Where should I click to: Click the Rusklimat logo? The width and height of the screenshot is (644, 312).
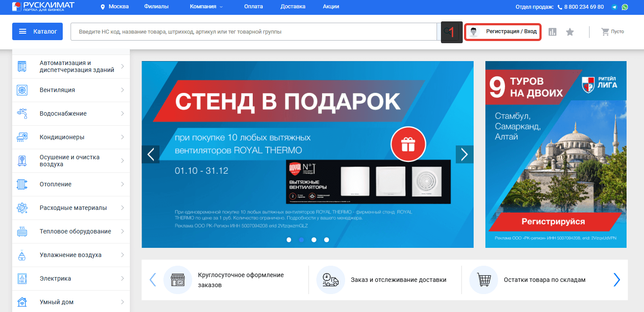[43, 7]
